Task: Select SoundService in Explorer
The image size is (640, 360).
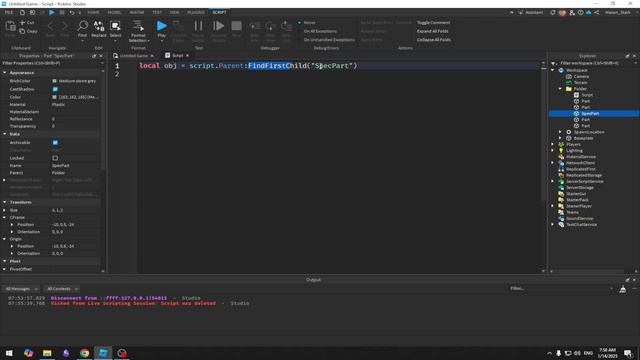Action: pos(579,218)
